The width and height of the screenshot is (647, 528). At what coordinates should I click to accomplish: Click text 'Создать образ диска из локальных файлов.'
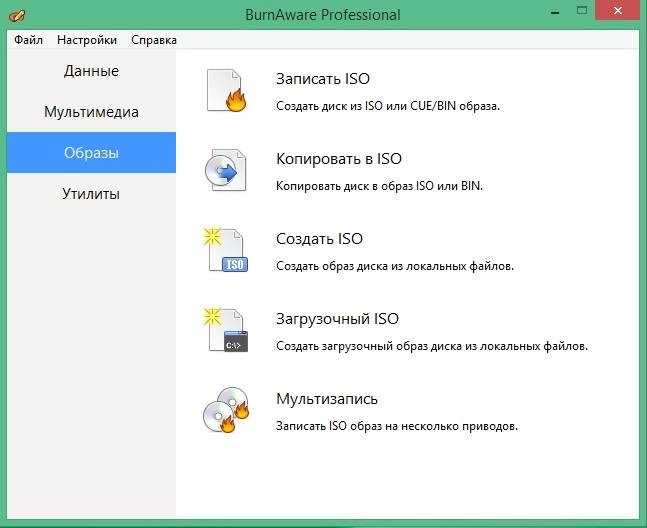[395, 266]
